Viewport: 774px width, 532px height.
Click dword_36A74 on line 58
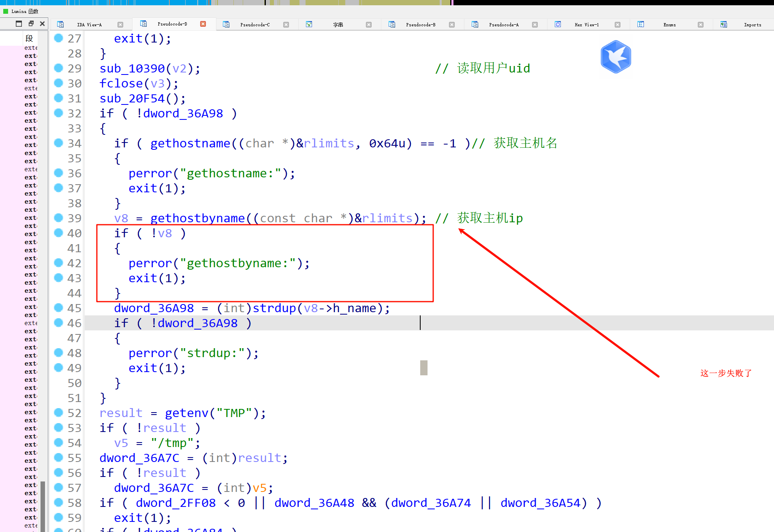[431, 503]
